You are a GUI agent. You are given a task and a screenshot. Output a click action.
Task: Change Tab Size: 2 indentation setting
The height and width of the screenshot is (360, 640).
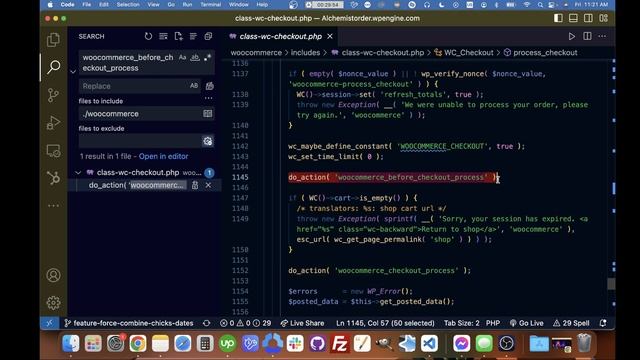pyautogui.click(x=462, y=323)
